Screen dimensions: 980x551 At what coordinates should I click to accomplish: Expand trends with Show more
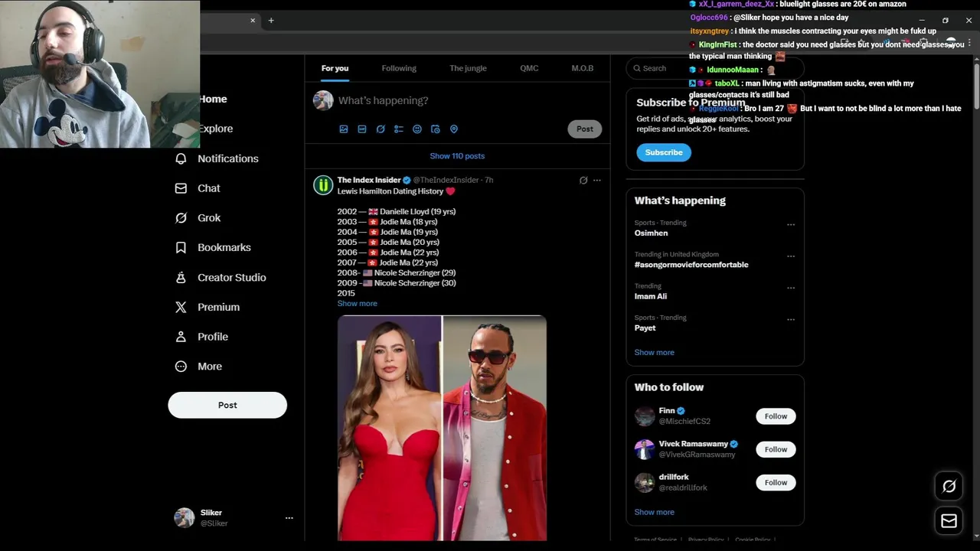click(x=654, y=353)
